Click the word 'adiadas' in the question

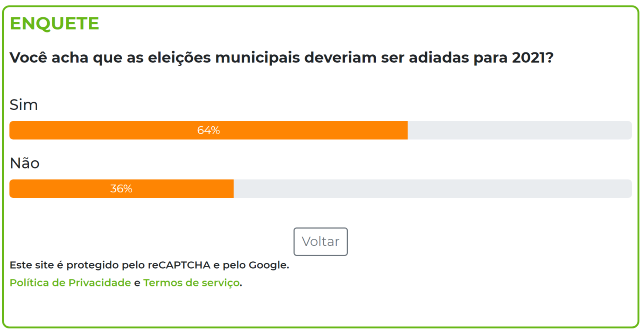[x=439, y=58]
